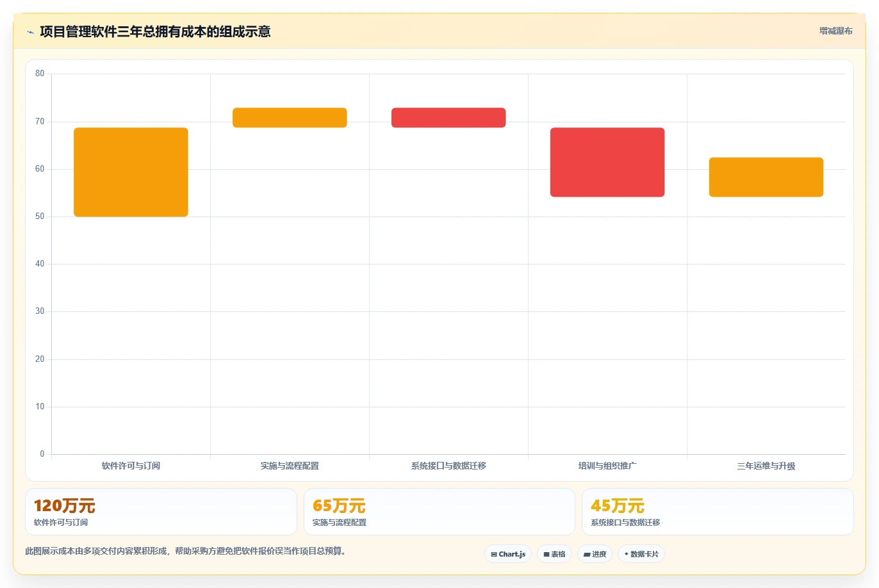Image resolution: width=879 pixels, height=588 pixels.
Task: Click x-axis label 软件许可与订阅
Action: [x=131, y=466]
